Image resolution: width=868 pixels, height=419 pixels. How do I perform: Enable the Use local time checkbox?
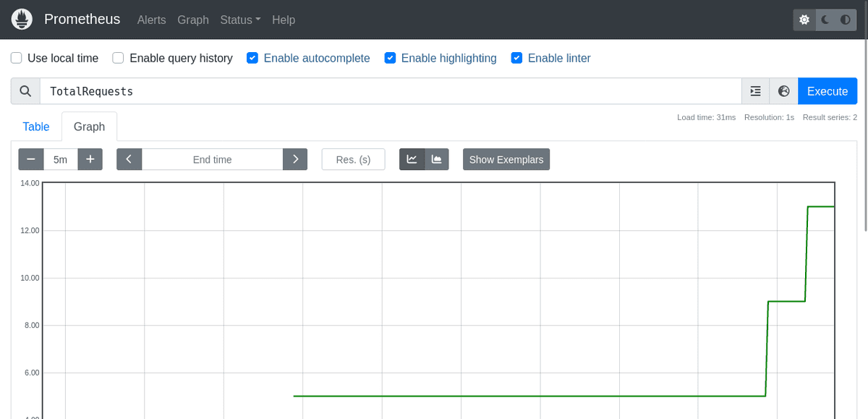[17, 58]
